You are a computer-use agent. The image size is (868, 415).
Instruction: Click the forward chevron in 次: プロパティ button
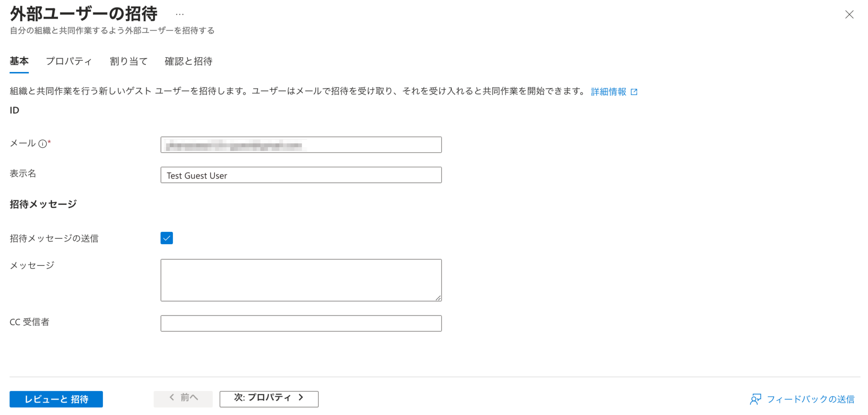click(x=301, y=398)
